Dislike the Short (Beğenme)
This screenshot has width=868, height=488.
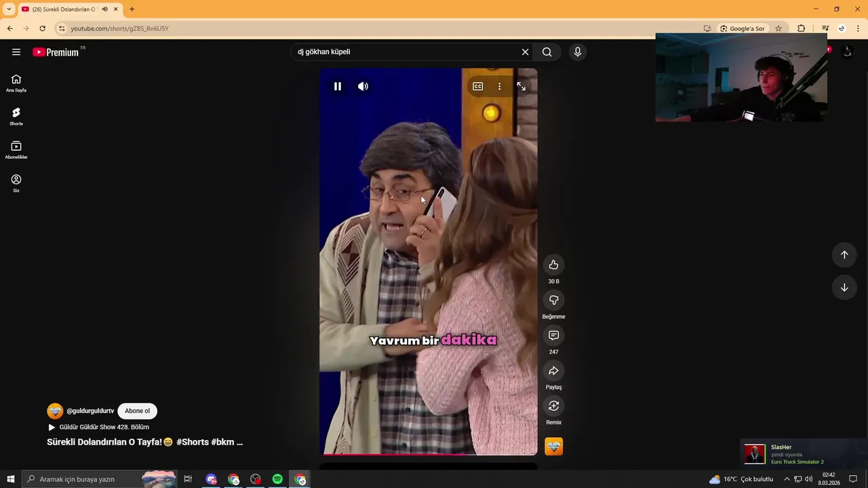[x=553, y=300]
